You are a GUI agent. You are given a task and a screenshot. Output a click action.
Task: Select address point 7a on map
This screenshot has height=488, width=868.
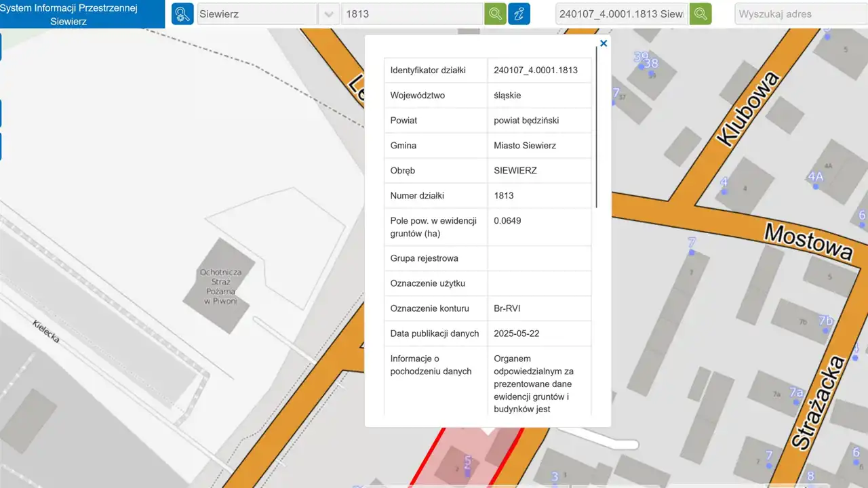[x=795, y=393]
